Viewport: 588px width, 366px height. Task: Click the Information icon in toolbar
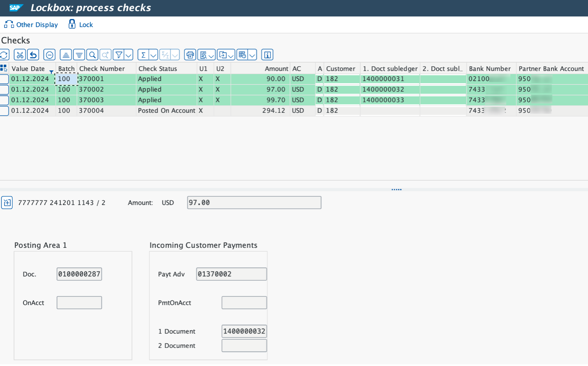point(267,55)
